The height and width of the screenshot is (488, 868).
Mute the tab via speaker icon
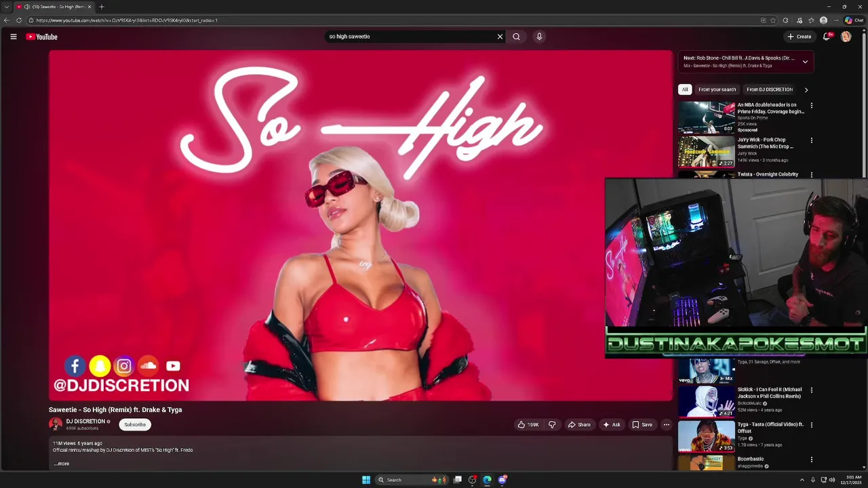[x=27, y=7]
